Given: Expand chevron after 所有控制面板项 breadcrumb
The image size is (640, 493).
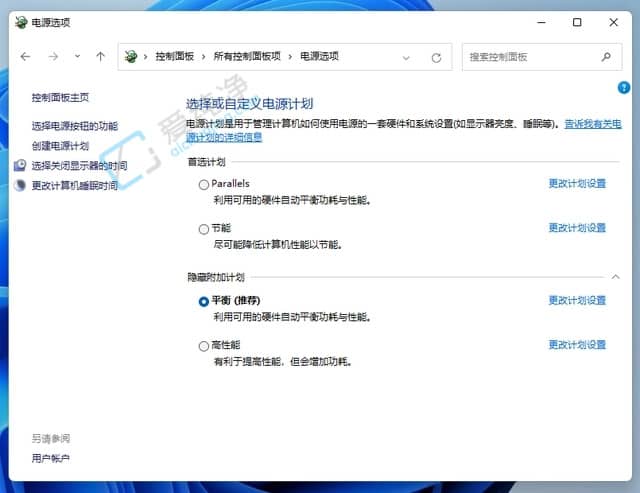Looking at the screenshot, I should pyautogui.click(x=290, y=57).
